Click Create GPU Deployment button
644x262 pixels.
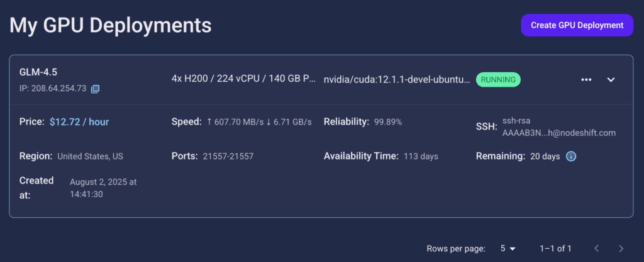click(x=577, y=25)
